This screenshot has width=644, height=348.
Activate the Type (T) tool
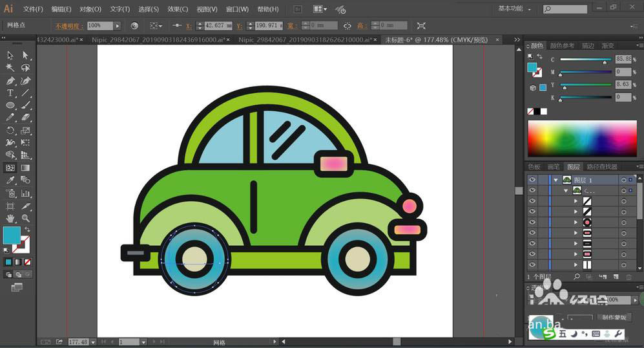[x=10, y=93]
